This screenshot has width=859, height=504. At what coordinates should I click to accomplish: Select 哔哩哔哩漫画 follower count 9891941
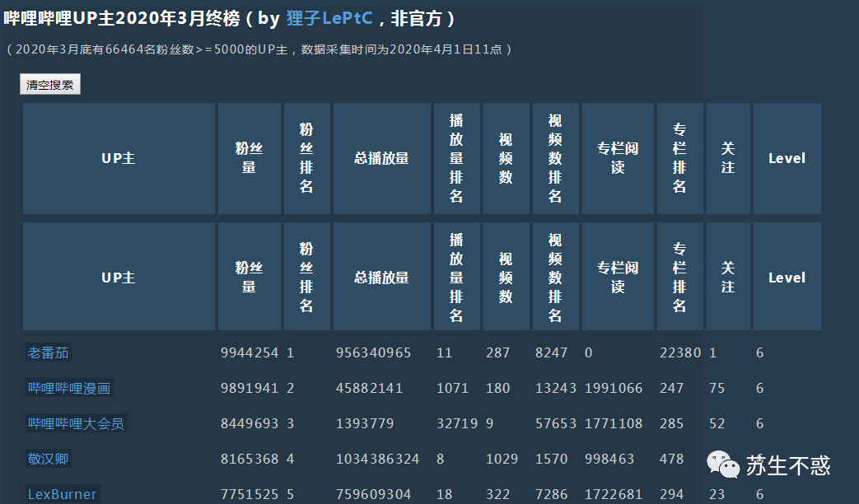pos(250,389)
